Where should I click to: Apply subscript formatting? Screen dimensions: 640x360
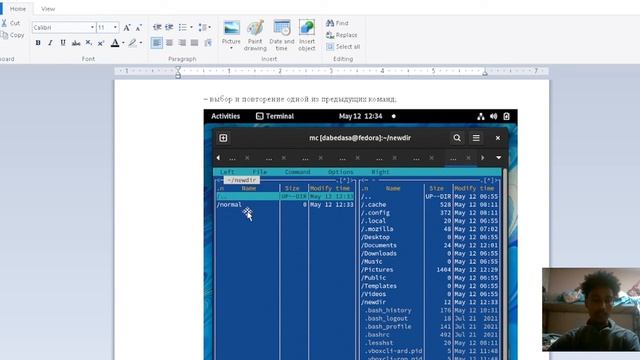point(89,42)
